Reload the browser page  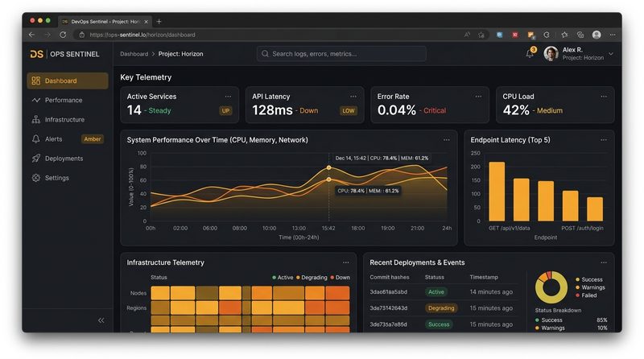pyautogui.click(x=63, y=35)
